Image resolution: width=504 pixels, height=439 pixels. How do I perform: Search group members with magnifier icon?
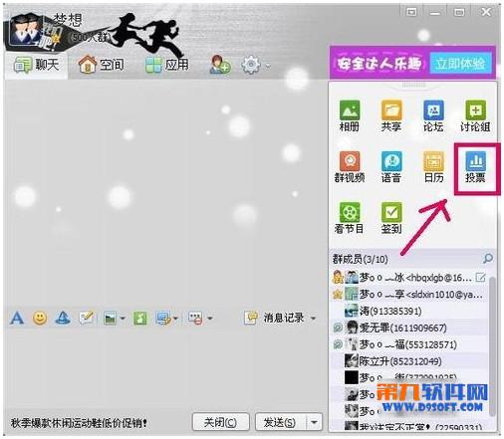pyautogui.click(x=488, y=259)
